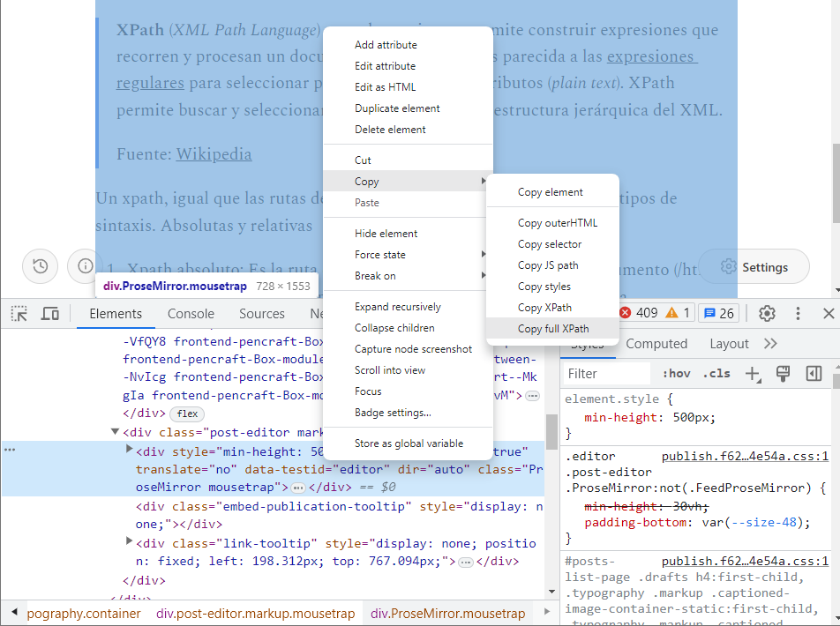
Task: Expand the post-editor div tree arrow
Action: [116, 433]
